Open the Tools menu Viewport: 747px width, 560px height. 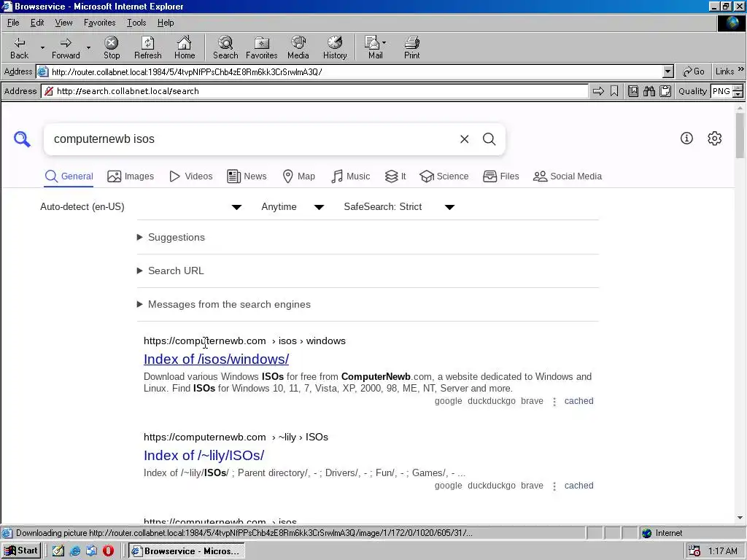pyautogui.click(x=136, y=23)
